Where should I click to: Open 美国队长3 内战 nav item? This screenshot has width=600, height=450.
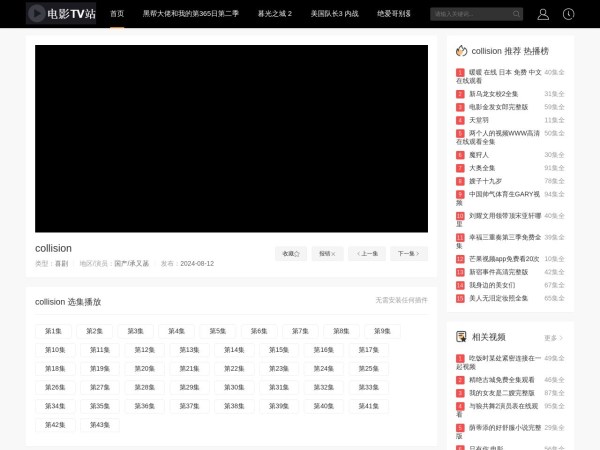[x=334, y=14]
